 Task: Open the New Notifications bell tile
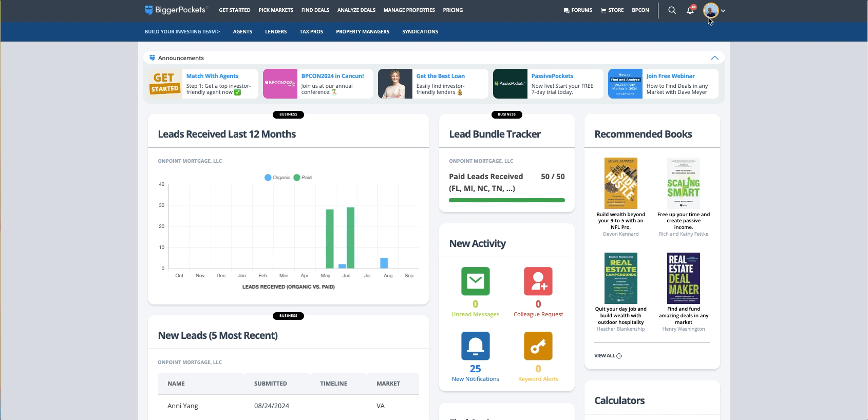[475, 346]
